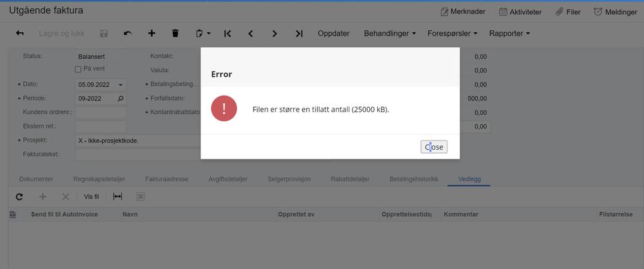This screenshot has width=644, height=269.
Task: Open the Forespørsler dropdown menu
Action: tap(452, 34)
